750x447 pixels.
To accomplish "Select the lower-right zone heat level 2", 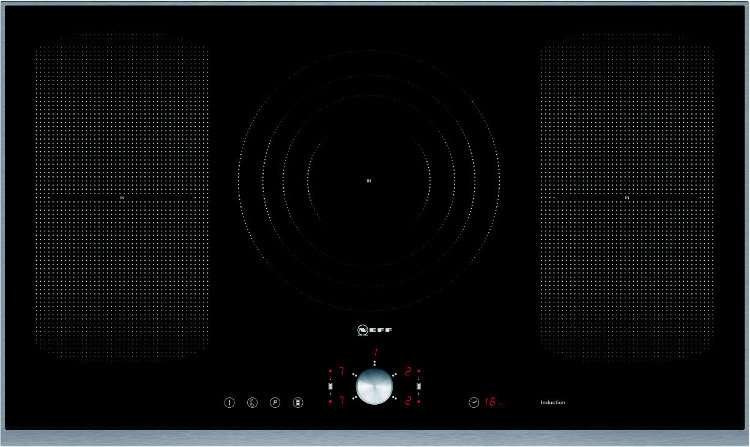I will (408, 401).
